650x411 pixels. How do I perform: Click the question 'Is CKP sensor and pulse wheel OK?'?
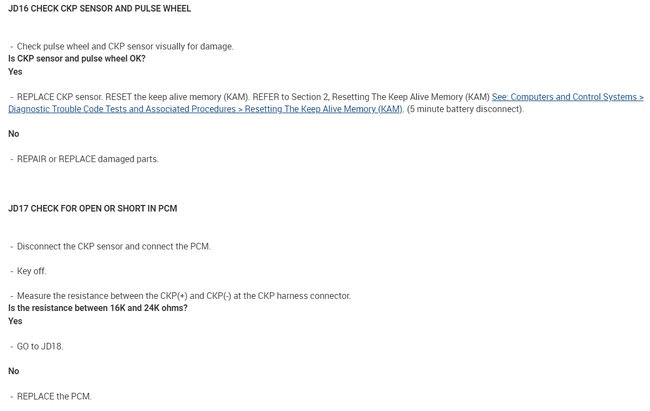click(x=76, y=59)
